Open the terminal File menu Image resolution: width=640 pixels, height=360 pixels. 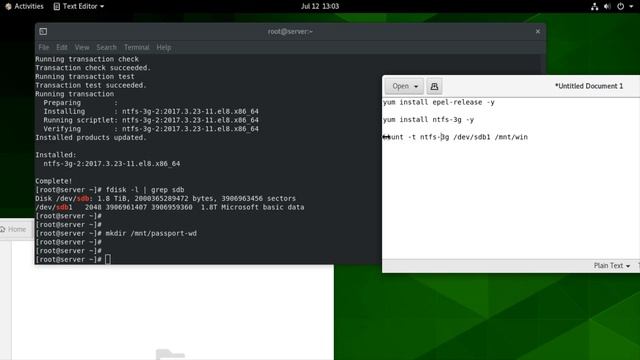coord(43,47)
